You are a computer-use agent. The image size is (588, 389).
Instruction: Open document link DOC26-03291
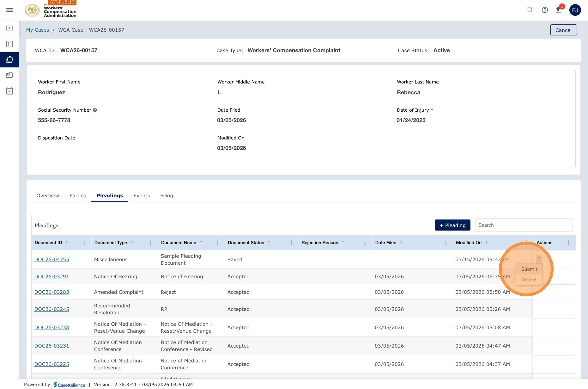(52, 277)
